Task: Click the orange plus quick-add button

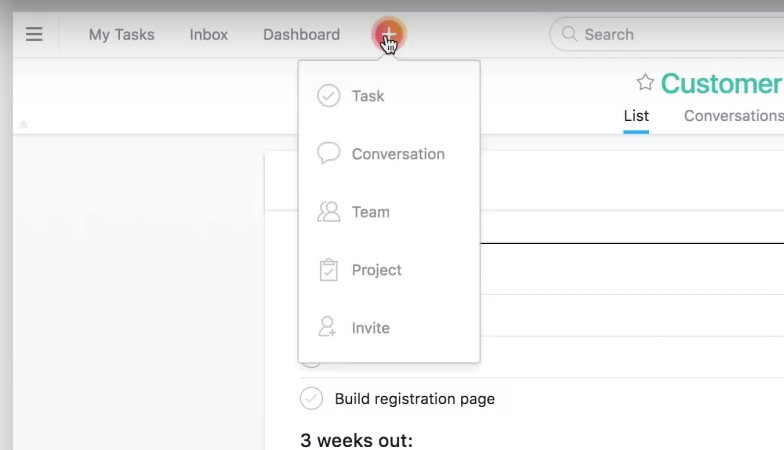Action: point(388,34)
